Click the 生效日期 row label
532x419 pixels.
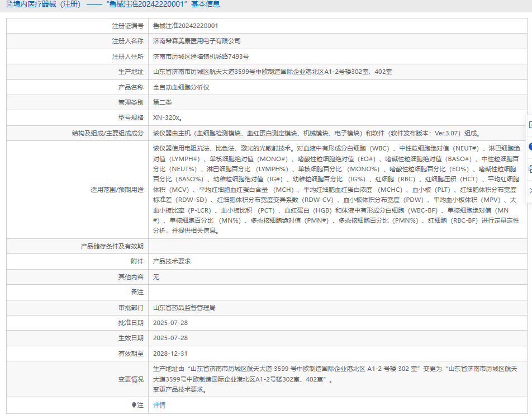[131, 338]
